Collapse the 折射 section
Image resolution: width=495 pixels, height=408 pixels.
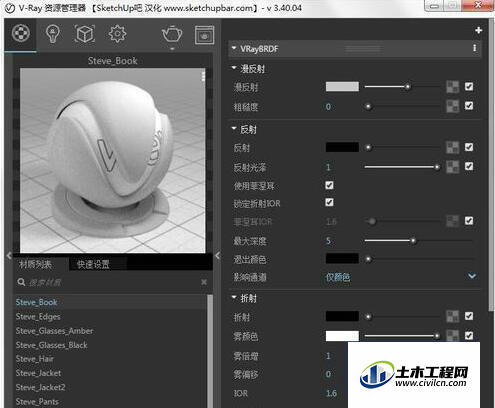pos(234,297)
